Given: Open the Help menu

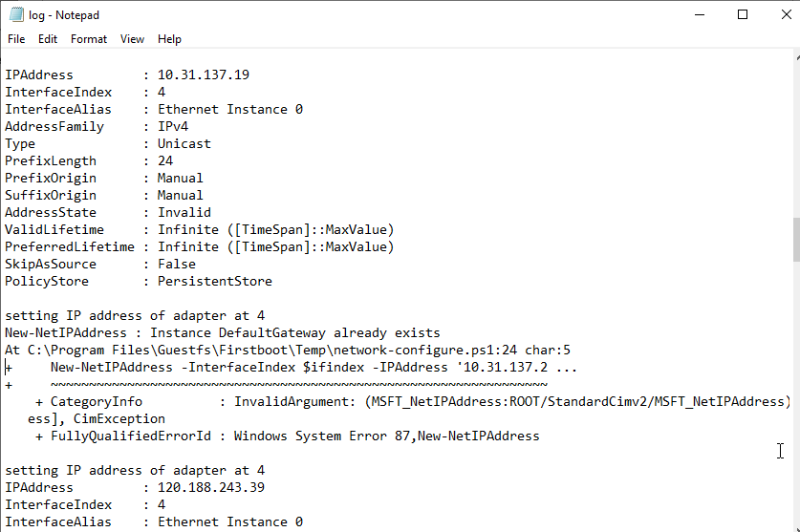Looking at the screenshot, I should tap(169, 39).
